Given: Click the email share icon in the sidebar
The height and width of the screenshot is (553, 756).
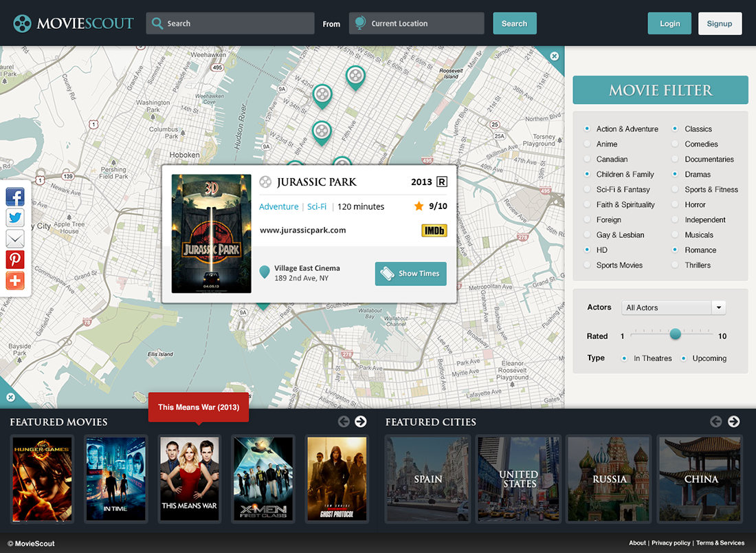Looking at the screenshot, I should (x=14, y=239).
